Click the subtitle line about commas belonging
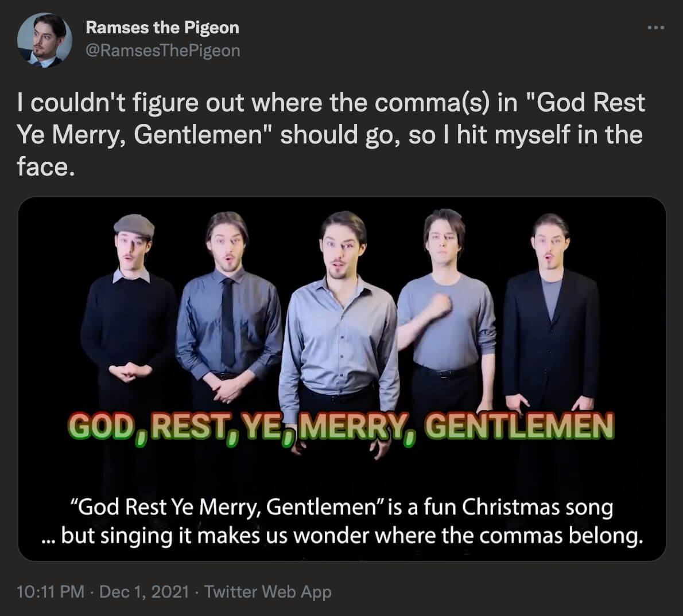 (341, 536)
